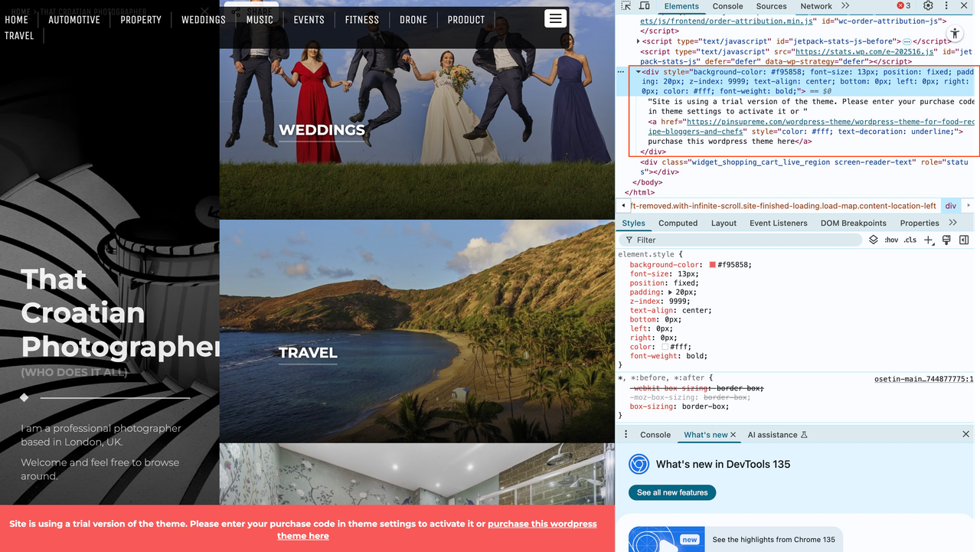This screenshot has height=552, width=980.
Task: Open the DRONE menu item
Action: [413, 19]
